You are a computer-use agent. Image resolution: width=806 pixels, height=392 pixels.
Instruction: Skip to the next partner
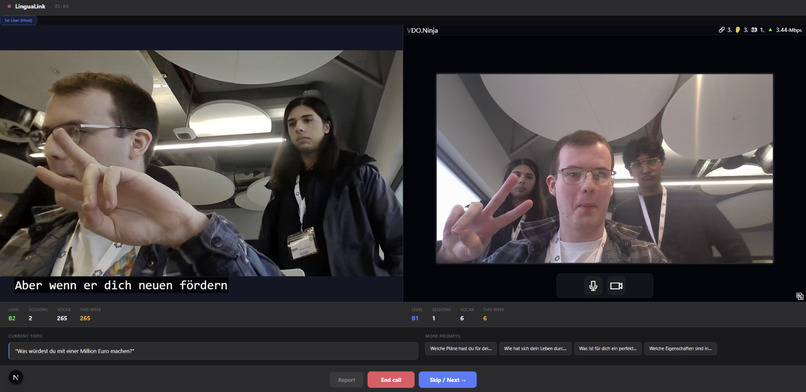[x=448, y=380]
